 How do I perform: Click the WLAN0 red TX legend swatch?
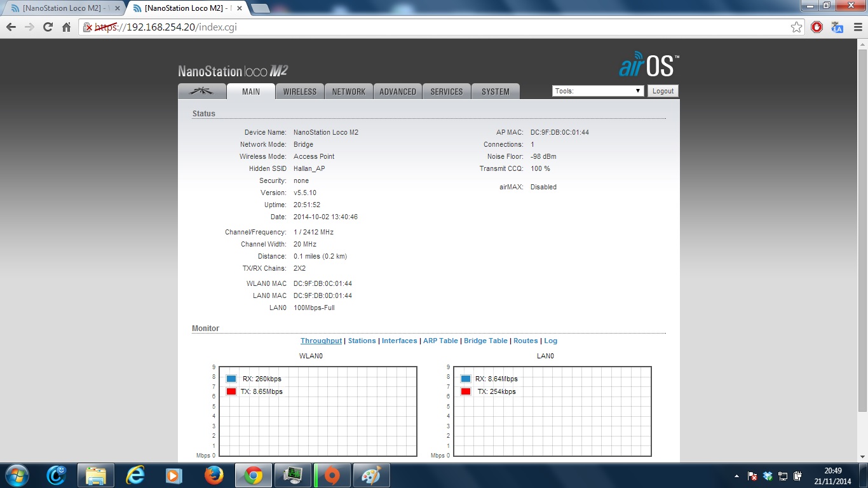231,391
